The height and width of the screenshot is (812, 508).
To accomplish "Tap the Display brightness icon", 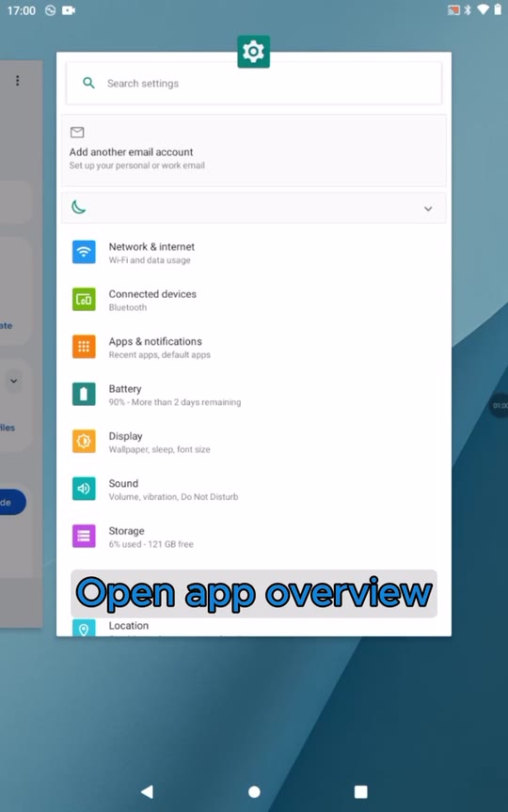I will point(84,441).
